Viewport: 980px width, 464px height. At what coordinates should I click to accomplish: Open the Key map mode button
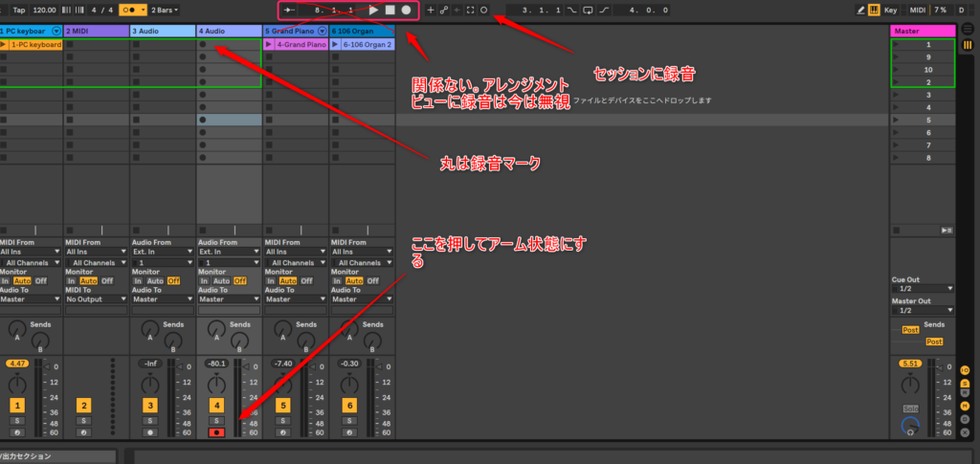coord(890,10)
